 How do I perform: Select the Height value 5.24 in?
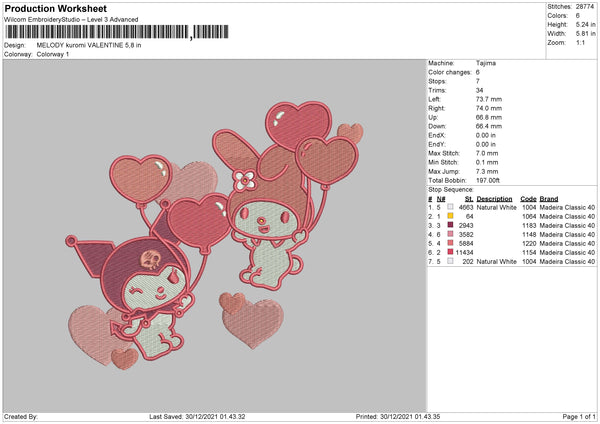(x=585, y=24)
